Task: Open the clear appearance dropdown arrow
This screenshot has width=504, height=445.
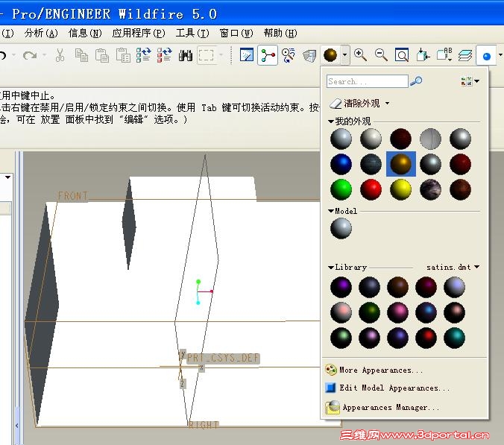Action: (x=388, y=104)
